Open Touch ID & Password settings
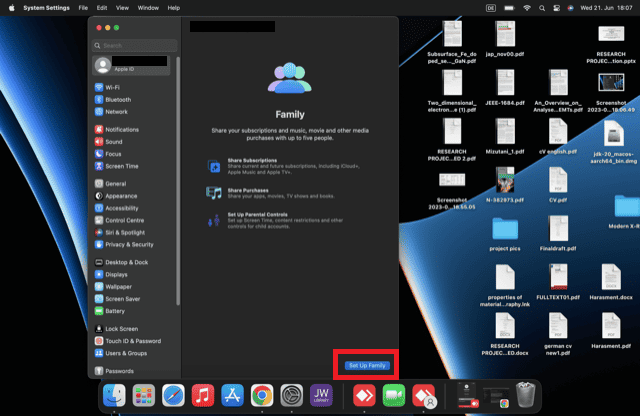Image resolution: width=640 pixels, height=416 pixels. tap(132, 341)
